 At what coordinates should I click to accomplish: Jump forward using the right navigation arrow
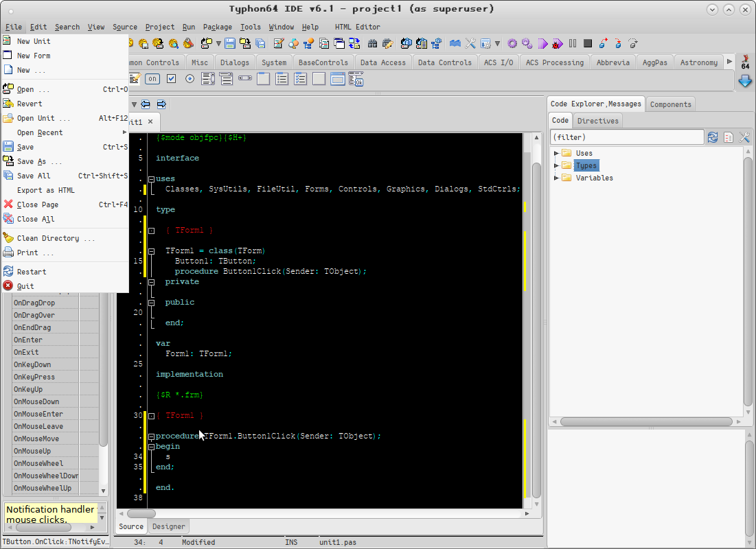tap(161, 104)
